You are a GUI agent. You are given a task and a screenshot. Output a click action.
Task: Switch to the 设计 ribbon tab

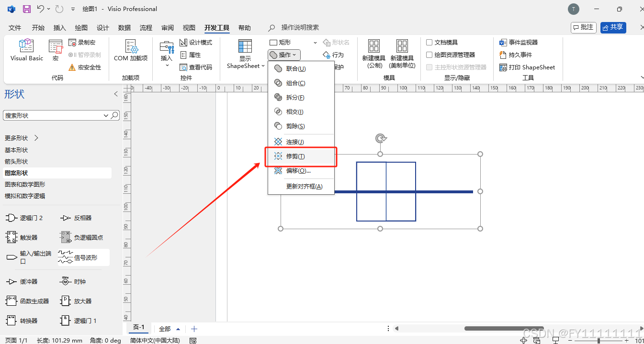[x=103, y=28]
